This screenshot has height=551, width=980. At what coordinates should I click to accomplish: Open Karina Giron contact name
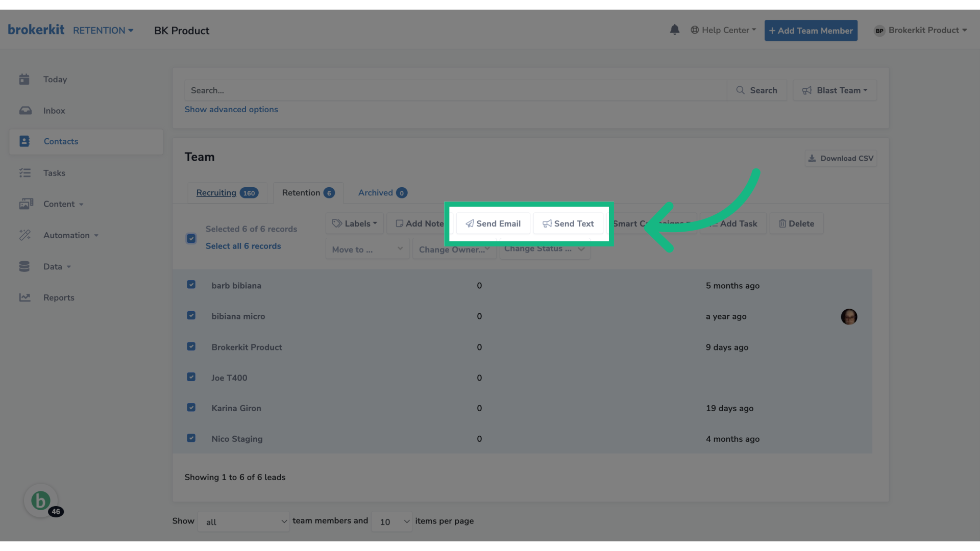[236, 408]
